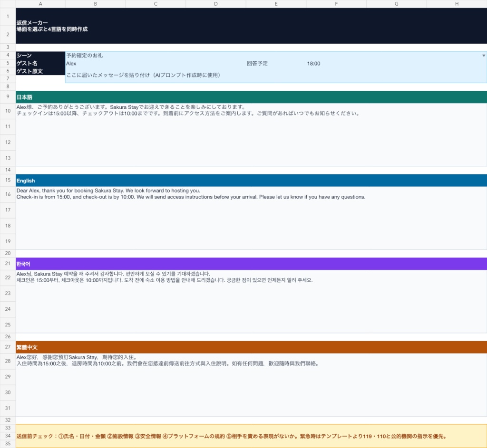The height and width of the screenshot is (448, 487).
Task: Select column D header
Action: pos(216,4)
